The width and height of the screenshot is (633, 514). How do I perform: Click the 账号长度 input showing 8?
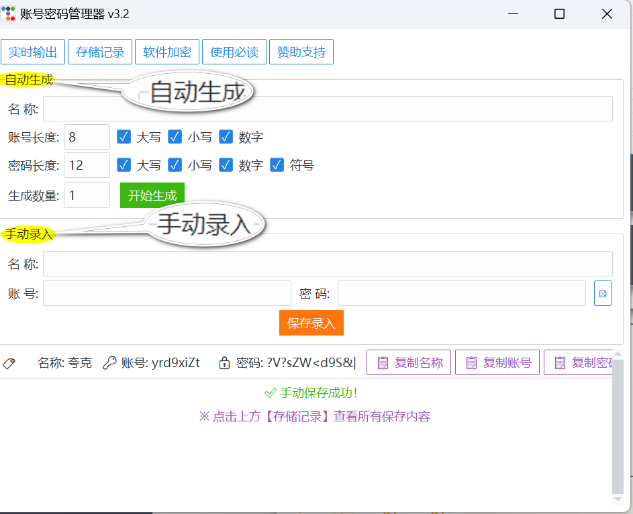(x=87, y=137)
